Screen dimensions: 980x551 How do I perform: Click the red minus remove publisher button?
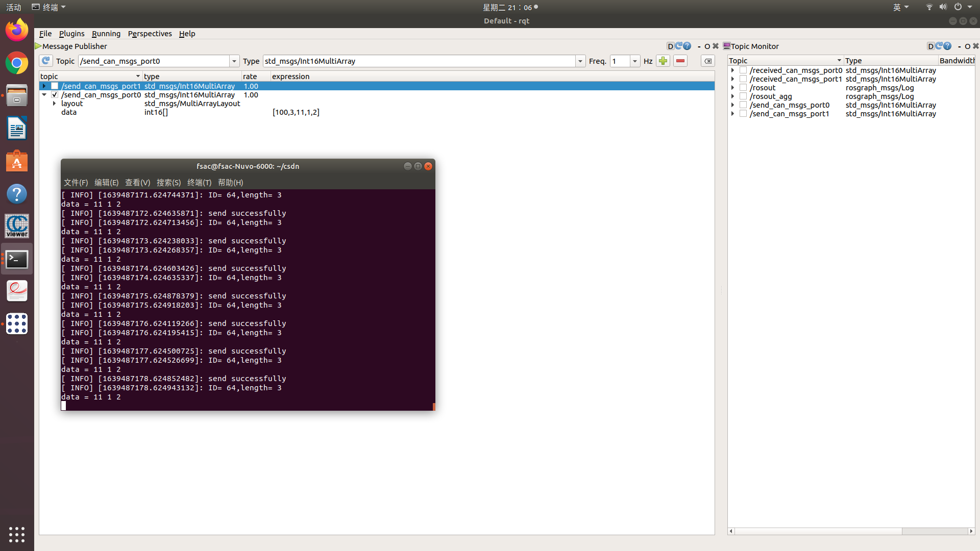click(680, 61)
